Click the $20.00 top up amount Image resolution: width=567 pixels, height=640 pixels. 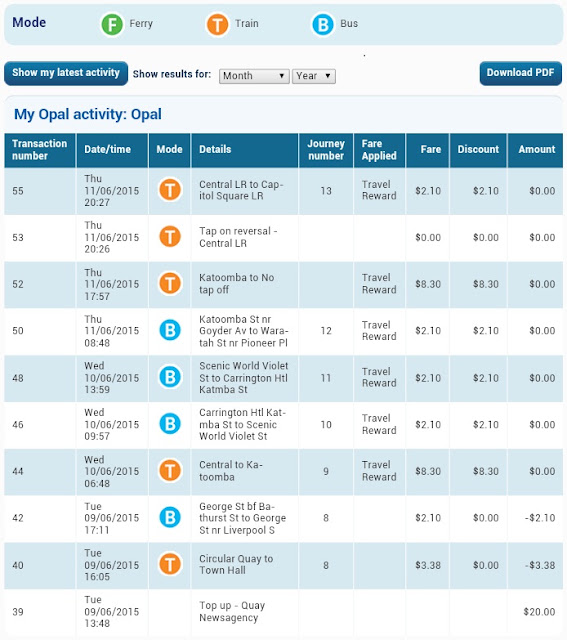click(x=539, y=612)
